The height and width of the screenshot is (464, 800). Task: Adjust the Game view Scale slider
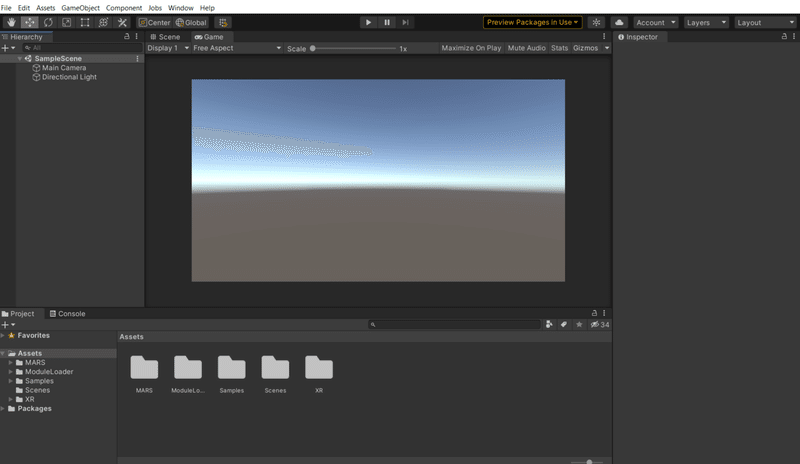(x=354, y=48)
